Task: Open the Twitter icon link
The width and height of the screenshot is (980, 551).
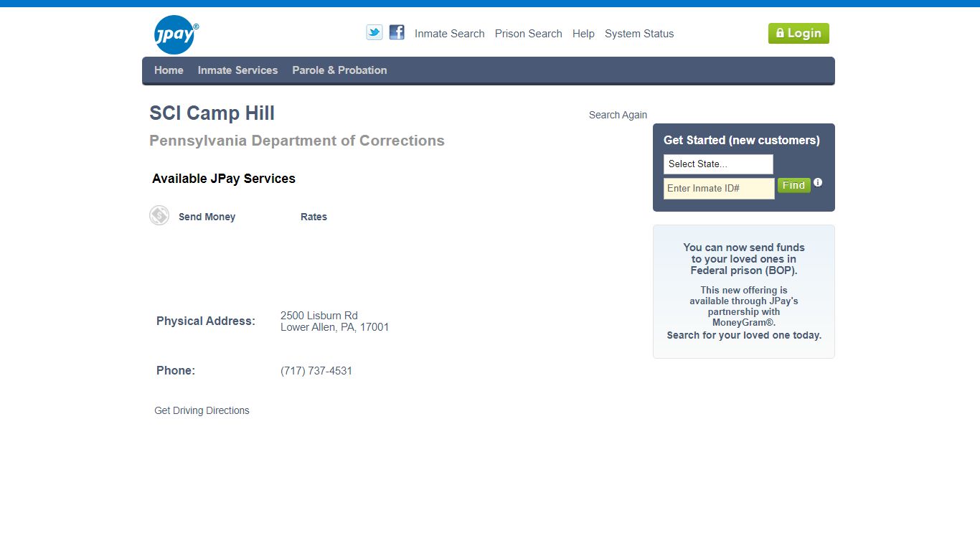Action: pyautogui.click(x=374, y=32)
